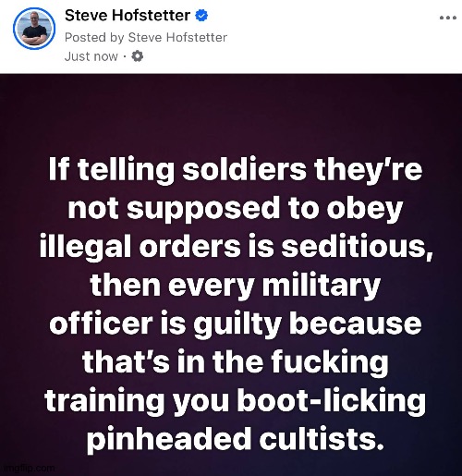This screenshot has width=462, height=476.
Task: Click the 'pinheaded cultists.' text line
Action: pyautogui.click(x=236, y=440)
